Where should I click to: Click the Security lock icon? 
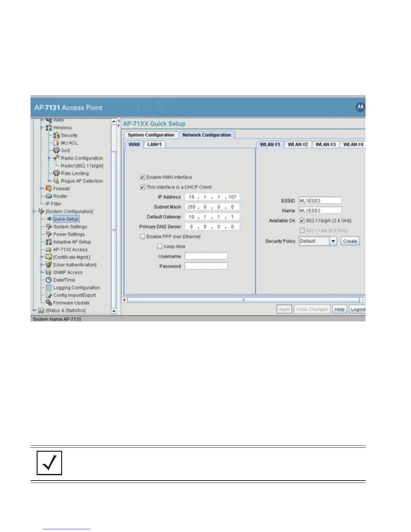click(x=56, y=135)
